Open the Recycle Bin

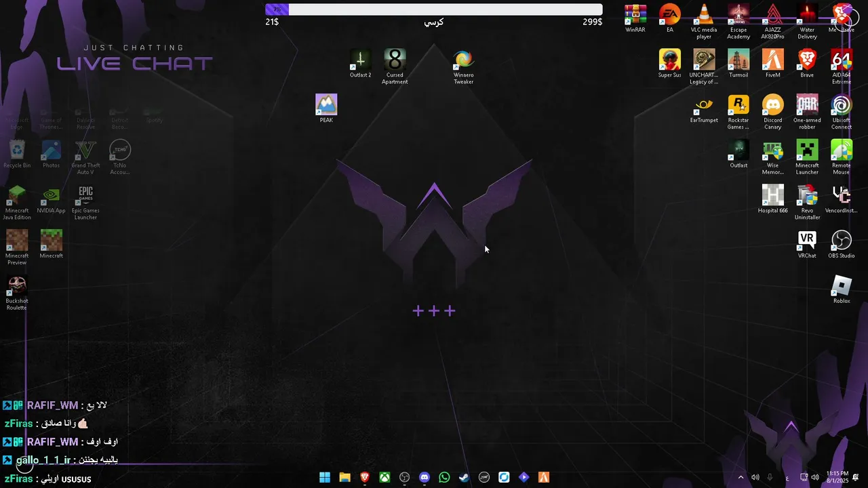[17, 154]
